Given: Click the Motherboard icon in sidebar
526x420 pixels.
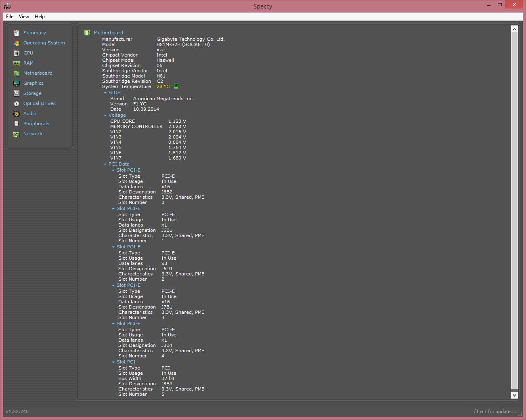Looking at the screenshot, I should pyautogui.click(x=16, y=73).
